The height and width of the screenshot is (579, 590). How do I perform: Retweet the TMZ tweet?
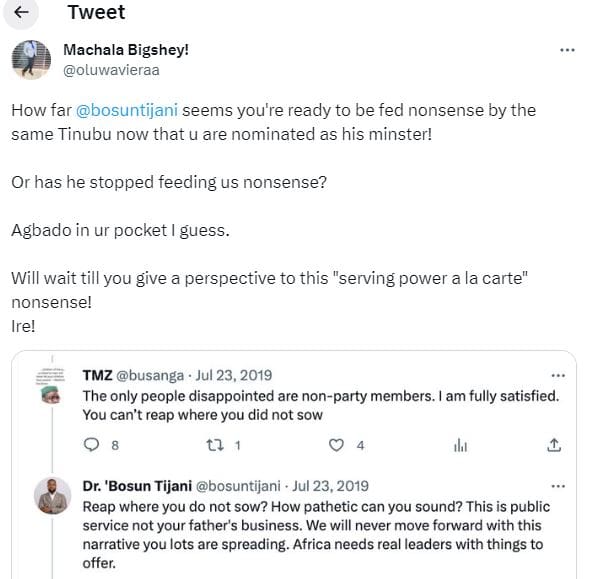pyautogui.click(x=215, y=445)
